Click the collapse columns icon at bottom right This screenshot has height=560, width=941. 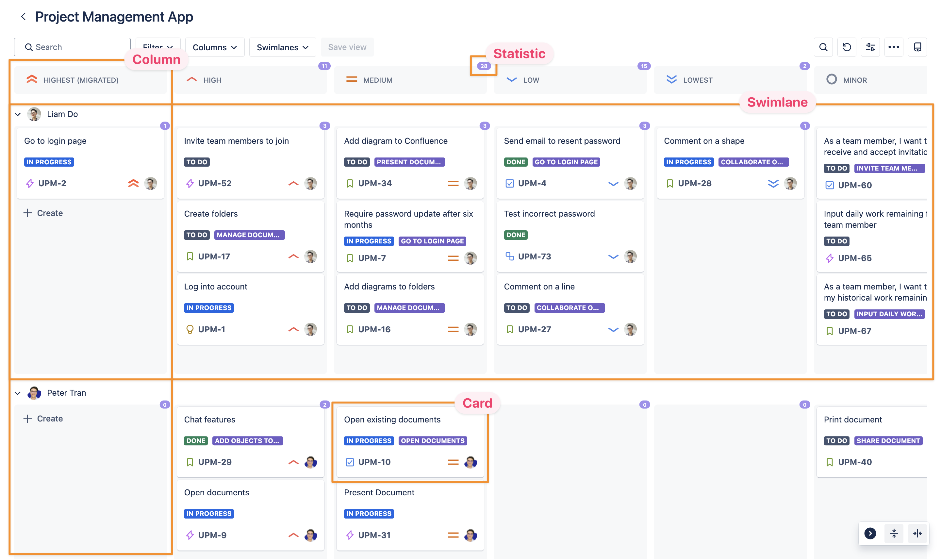[x=917, y=533]
